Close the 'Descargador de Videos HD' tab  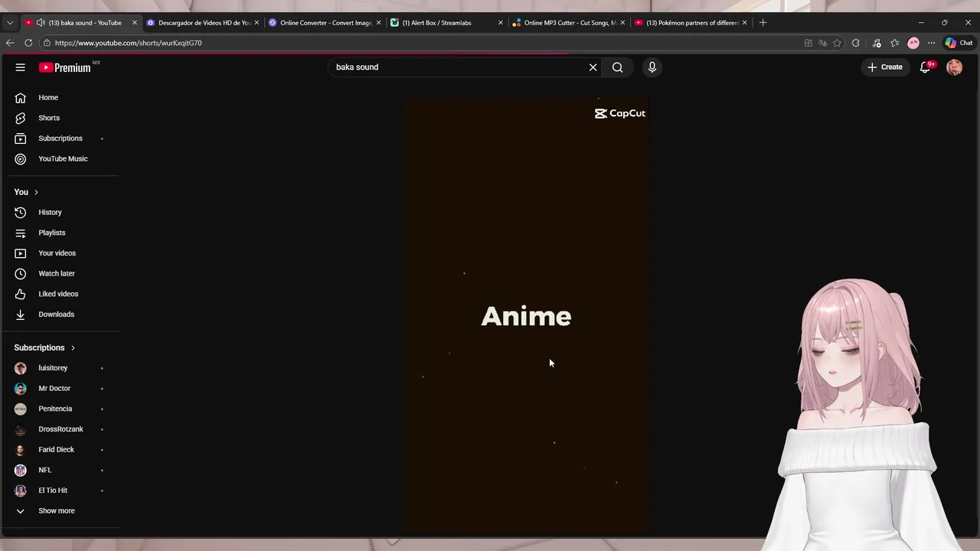[x=256, y=23]
